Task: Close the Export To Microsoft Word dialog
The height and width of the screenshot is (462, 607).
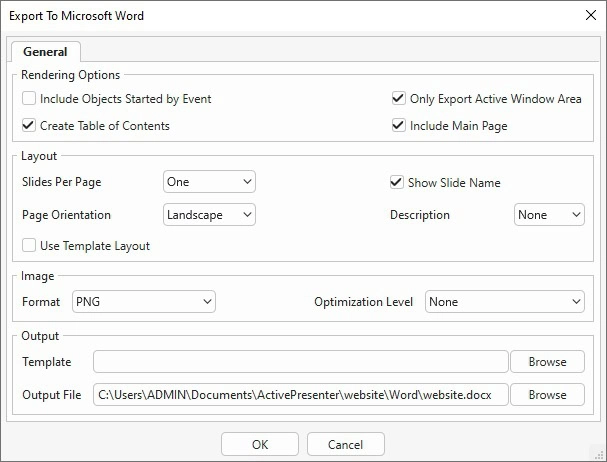Action: (x=591, y=15)
